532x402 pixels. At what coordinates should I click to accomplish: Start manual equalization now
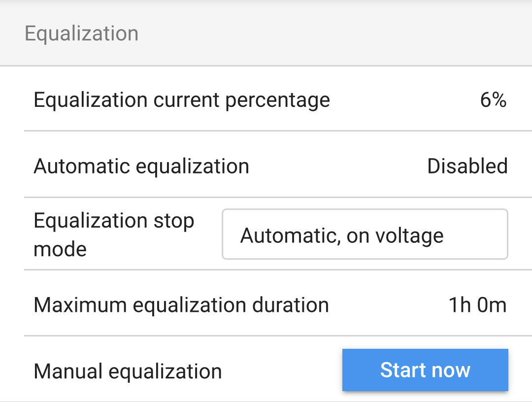coord(425,369)
